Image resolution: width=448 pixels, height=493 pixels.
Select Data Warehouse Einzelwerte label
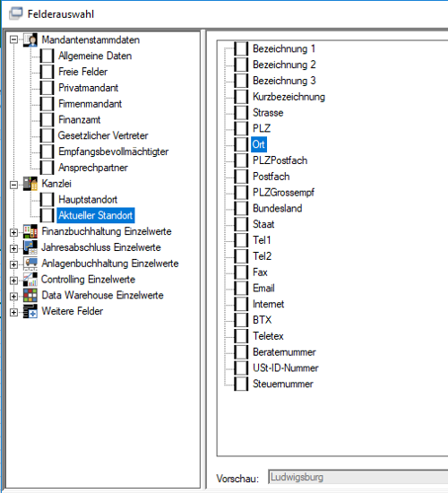coord(102,295)
